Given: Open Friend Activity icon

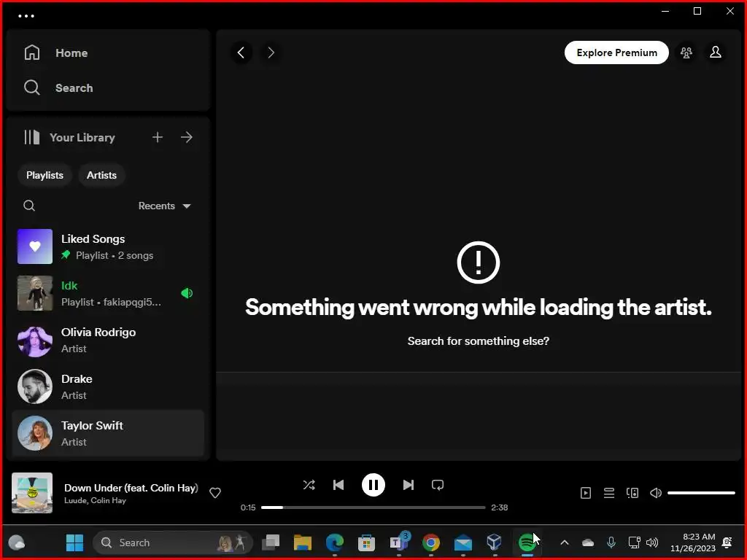Looking at the screenshot, I should coord(686,52).
